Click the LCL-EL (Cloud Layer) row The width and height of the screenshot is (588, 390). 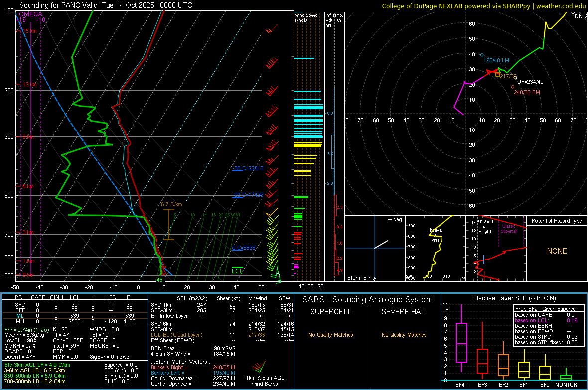[x=222, y=335]
